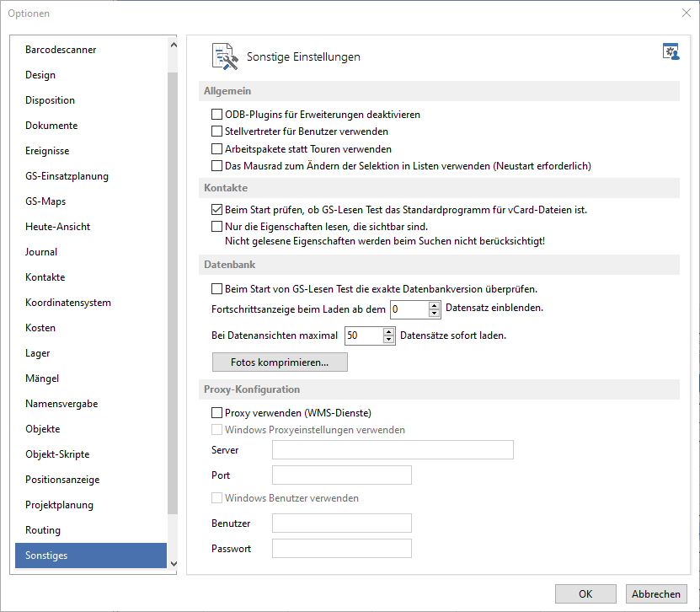Click the proxy Passwort input field
700x612 pixels.
click(342, 549)
